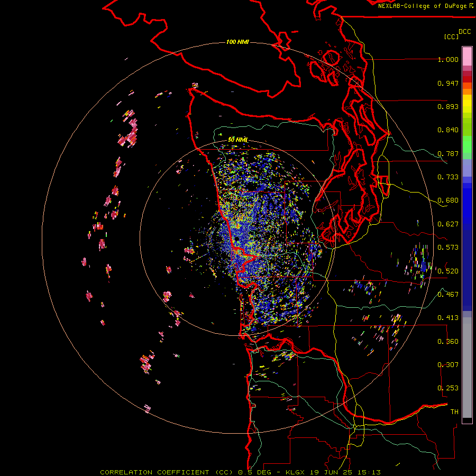Click the TH threshold label
The height and width of the screenshot is (476, 476).
pos(454,412)
